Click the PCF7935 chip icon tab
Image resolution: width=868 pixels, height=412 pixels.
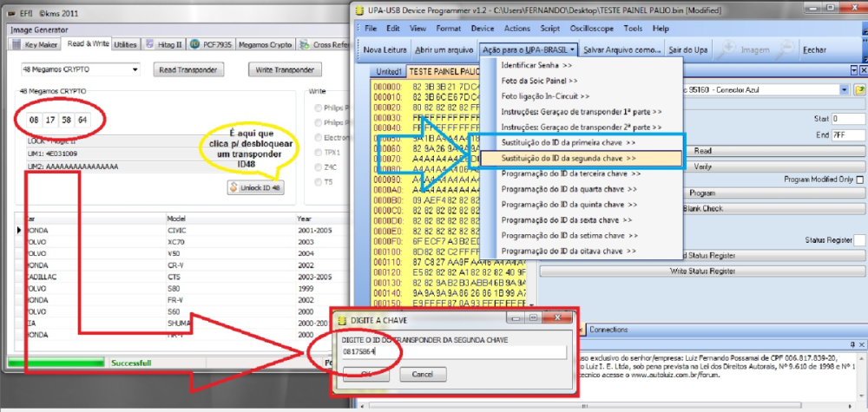(x=194, y=45)
